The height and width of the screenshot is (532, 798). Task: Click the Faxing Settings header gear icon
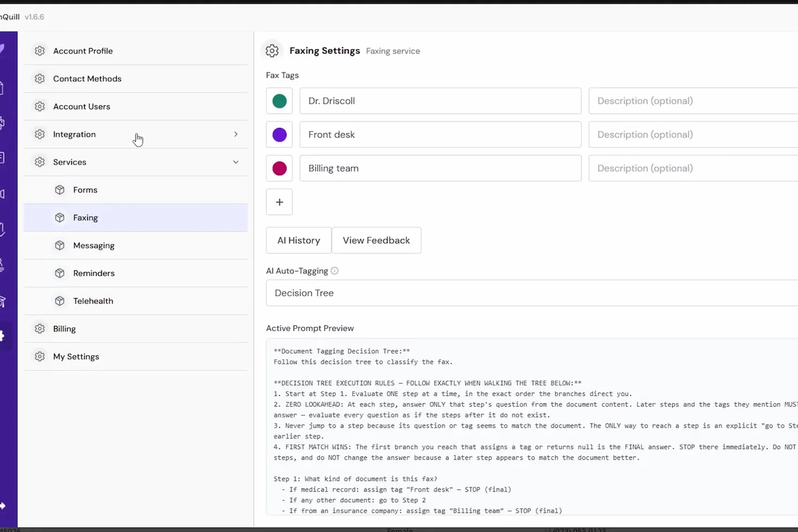point(272,51)
